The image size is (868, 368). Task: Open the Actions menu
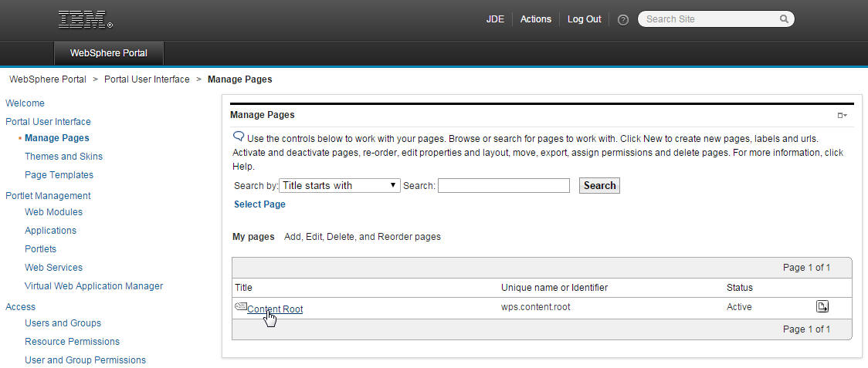pos(536,19)
